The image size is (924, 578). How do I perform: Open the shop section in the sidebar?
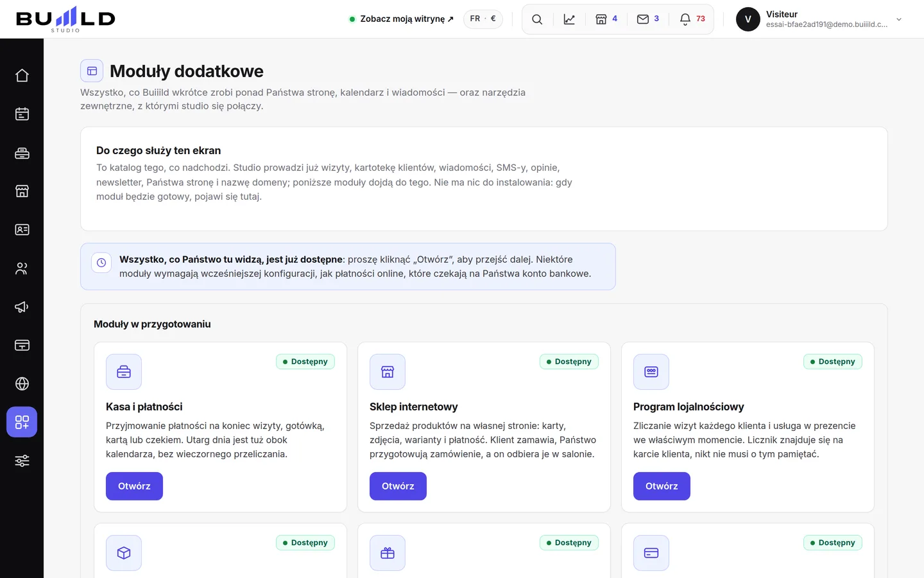[22, 191]
